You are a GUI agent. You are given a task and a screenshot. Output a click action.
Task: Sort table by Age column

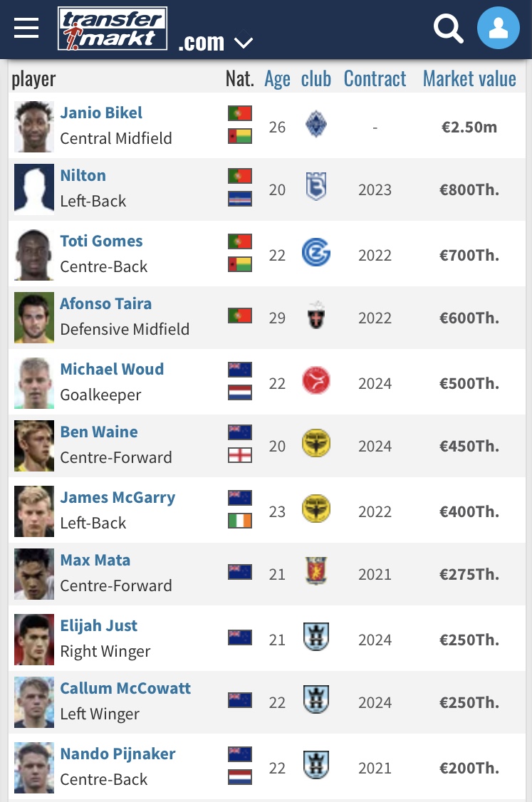(277, 79)
